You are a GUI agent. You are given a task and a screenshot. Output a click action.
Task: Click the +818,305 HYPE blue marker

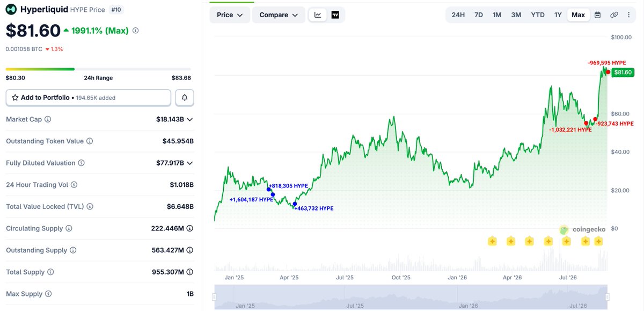coord(269,189)
